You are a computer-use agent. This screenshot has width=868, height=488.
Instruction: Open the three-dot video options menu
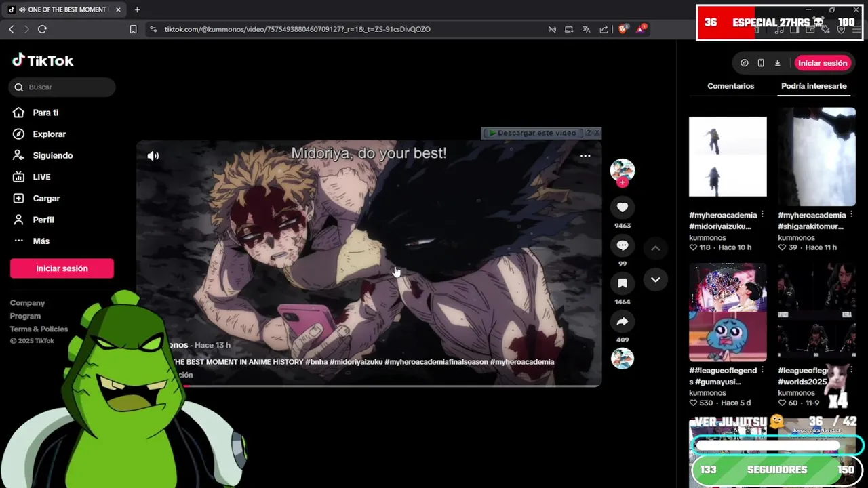[585, 156]
